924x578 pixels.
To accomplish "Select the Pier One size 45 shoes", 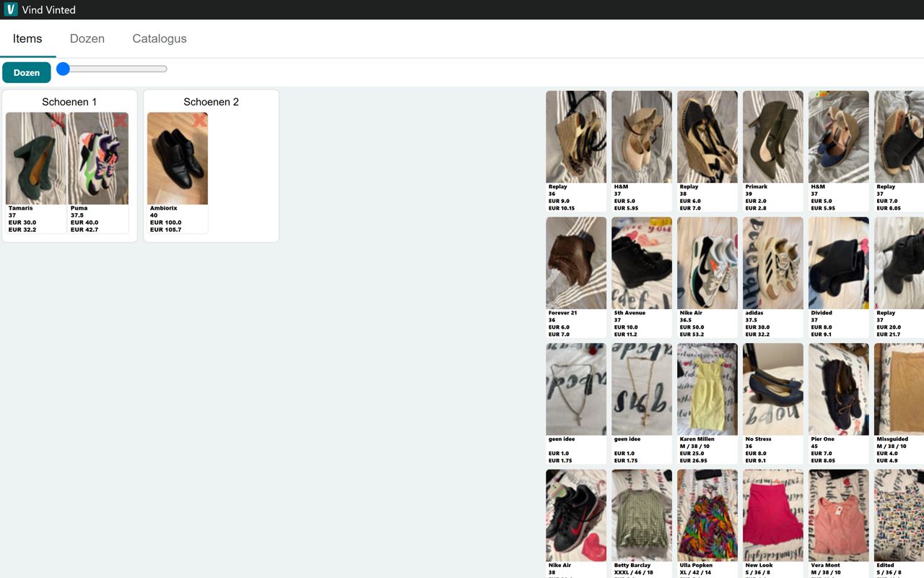I will tap(839, 404).
